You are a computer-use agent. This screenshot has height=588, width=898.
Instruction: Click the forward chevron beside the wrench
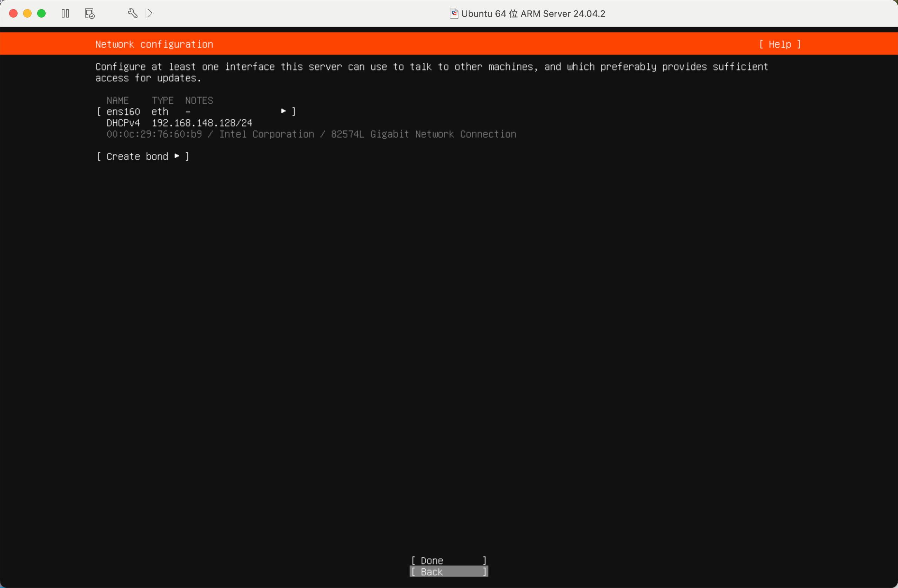coord(150,14)
